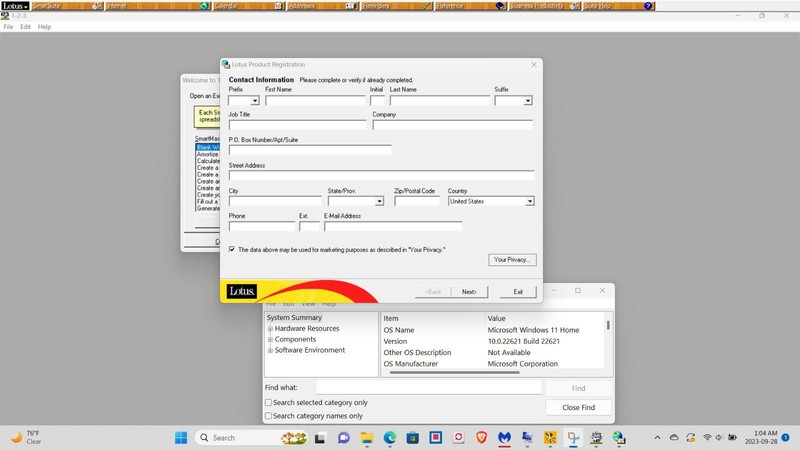The height and width of the screenshot is (450, 800).
Task: Open the 1-2-3 Help menu
Action: [44, 27]
